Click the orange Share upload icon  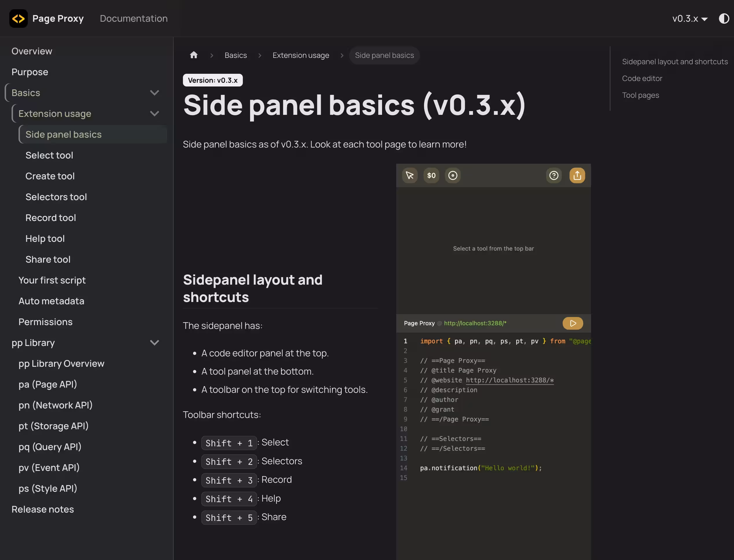[577, 175]
